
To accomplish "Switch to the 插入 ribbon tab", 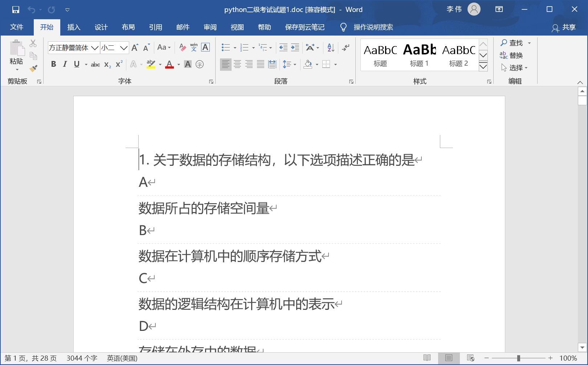I will 74,27.
